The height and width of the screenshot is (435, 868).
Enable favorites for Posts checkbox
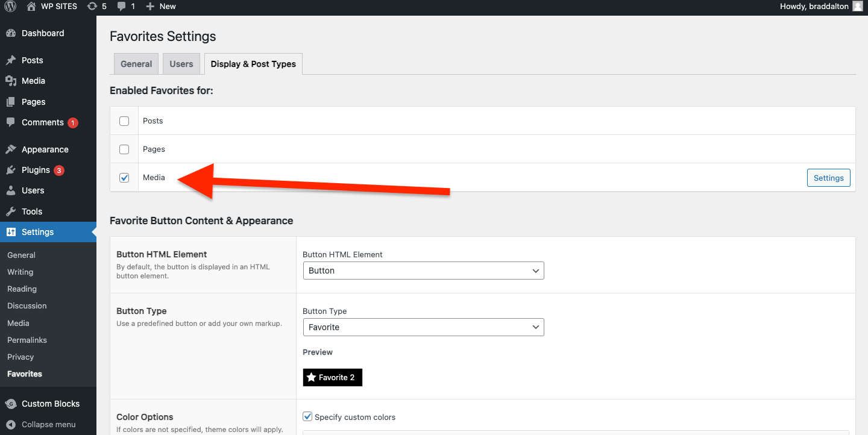124,121
